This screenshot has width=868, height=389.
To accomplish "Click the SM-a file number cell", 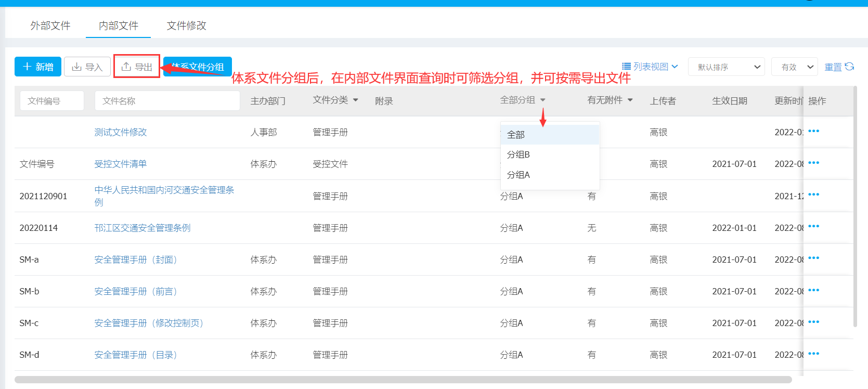I will pos(29,260).
